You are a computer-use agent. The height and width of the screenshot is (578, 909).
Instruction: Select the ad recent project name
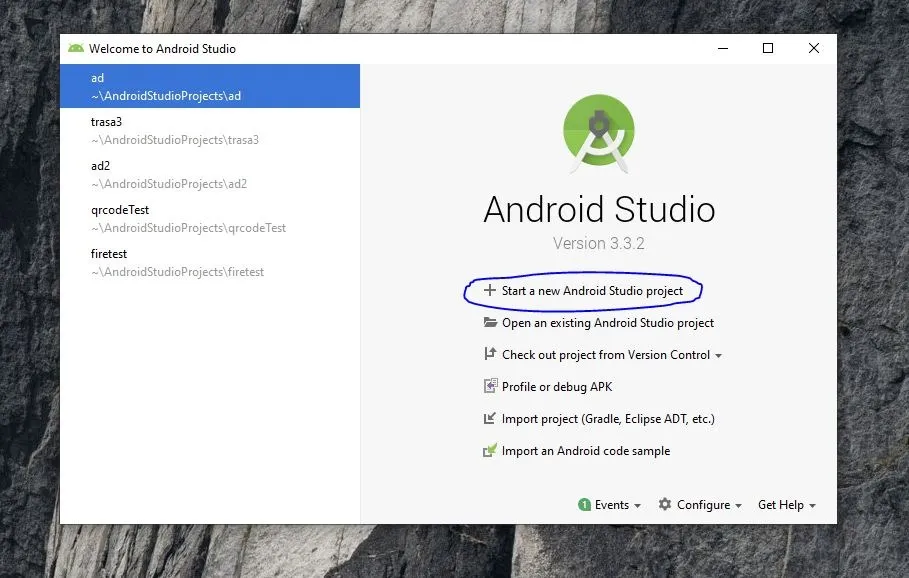point(97,78)
